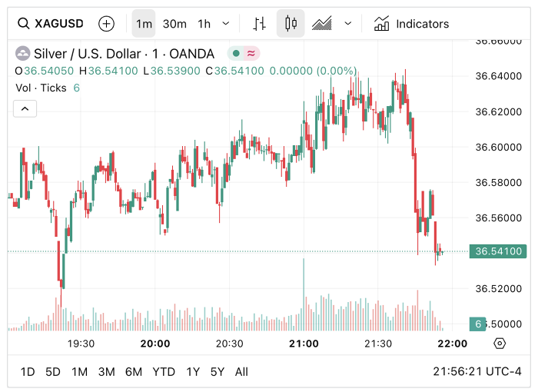538x392 pixels.
Task: Set range to 5D
Action: tap(53, 372)
